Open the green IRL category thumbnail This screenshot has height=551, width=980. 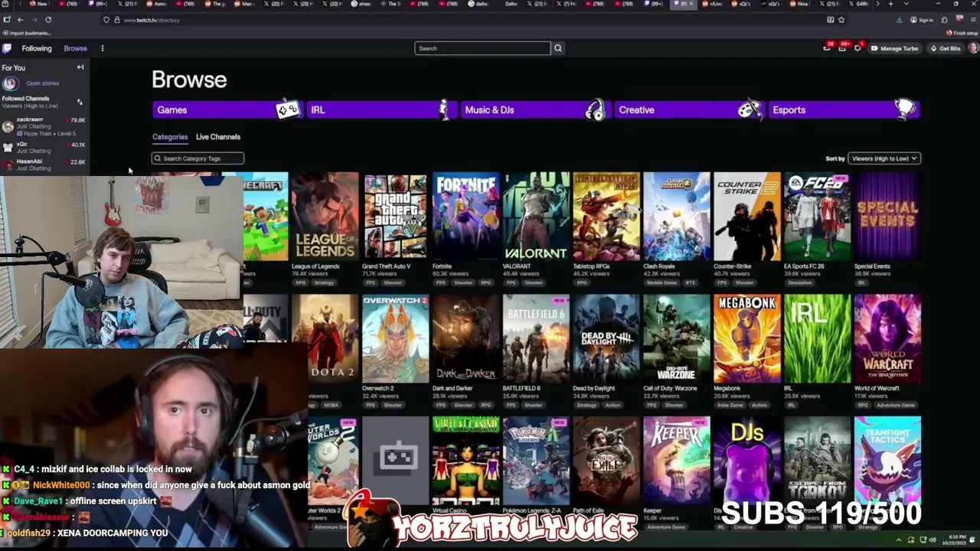[x=818, y=339]
